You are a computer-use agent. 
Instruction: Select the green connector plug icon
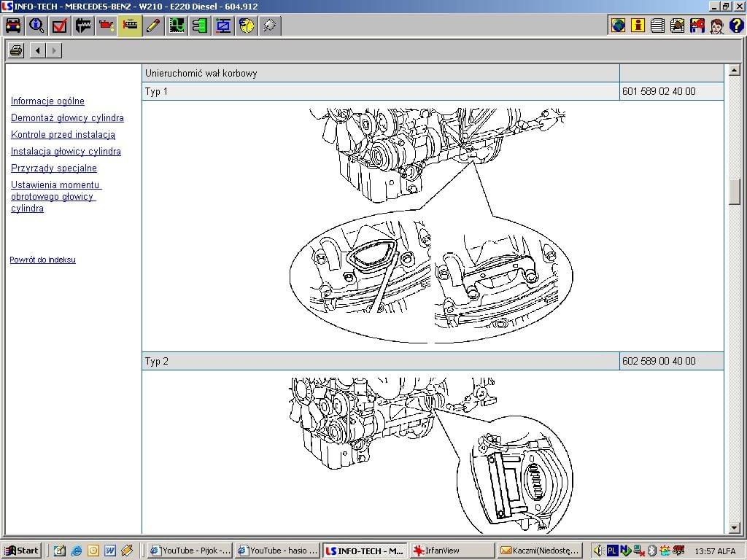[200, 26]
